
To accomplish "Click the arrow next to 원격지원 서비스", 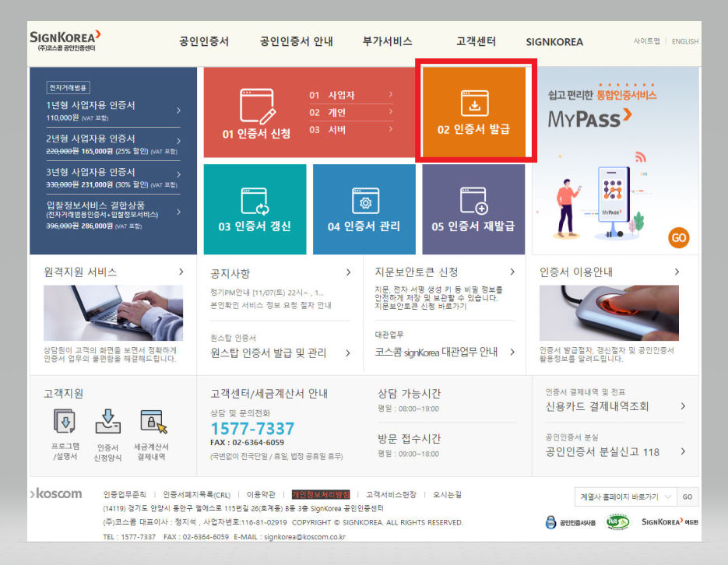I will 181,272.
